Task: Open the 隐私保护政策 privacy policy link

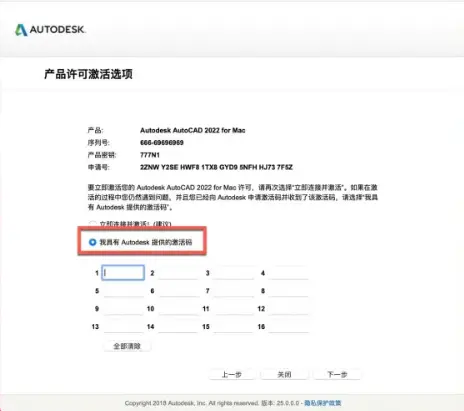Action: (322, 403)
